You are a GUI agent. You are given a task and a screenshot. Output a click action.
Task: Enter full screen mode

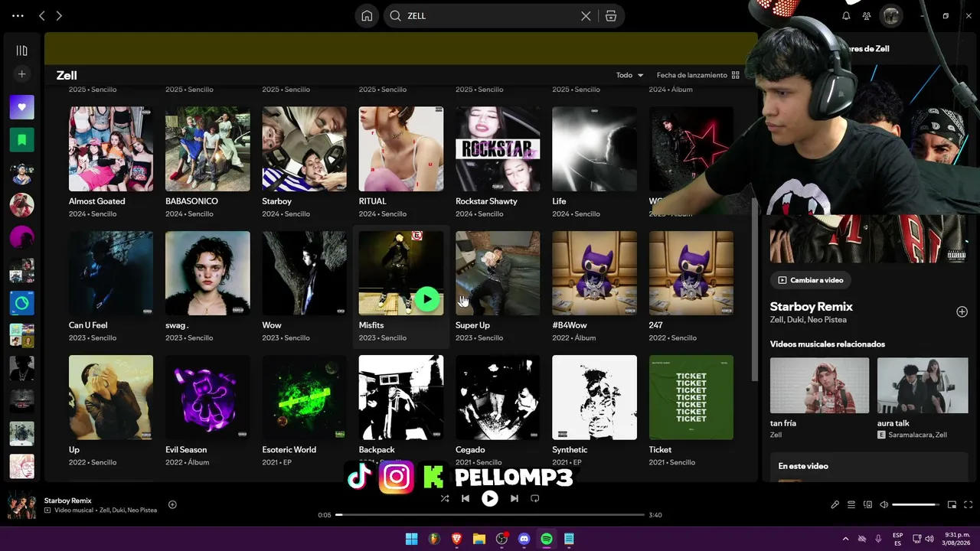[969, 505]
